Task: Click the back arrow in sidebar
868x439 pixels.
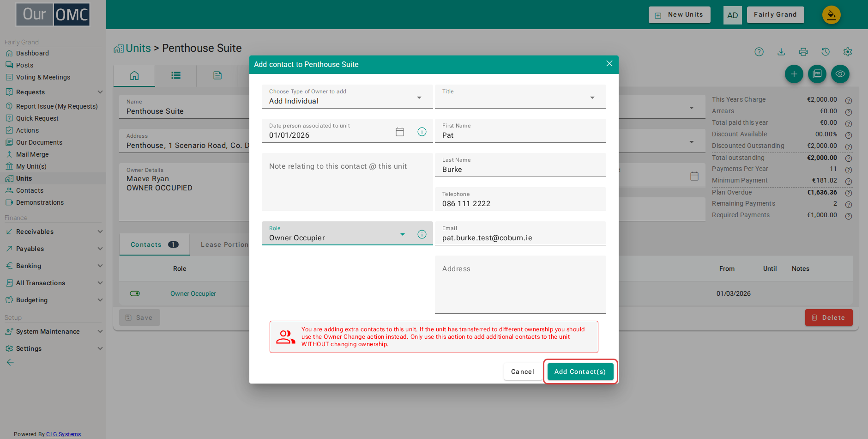Action: [x=10, y=362]
